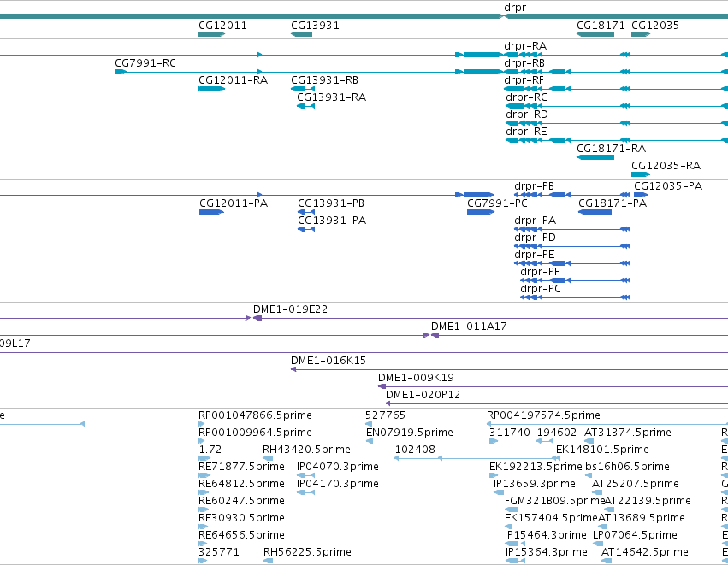The width and height of the screenshot is (728, 565).
Task: Click the drpr-RB transcript label
Action: [x=524, y=62]
